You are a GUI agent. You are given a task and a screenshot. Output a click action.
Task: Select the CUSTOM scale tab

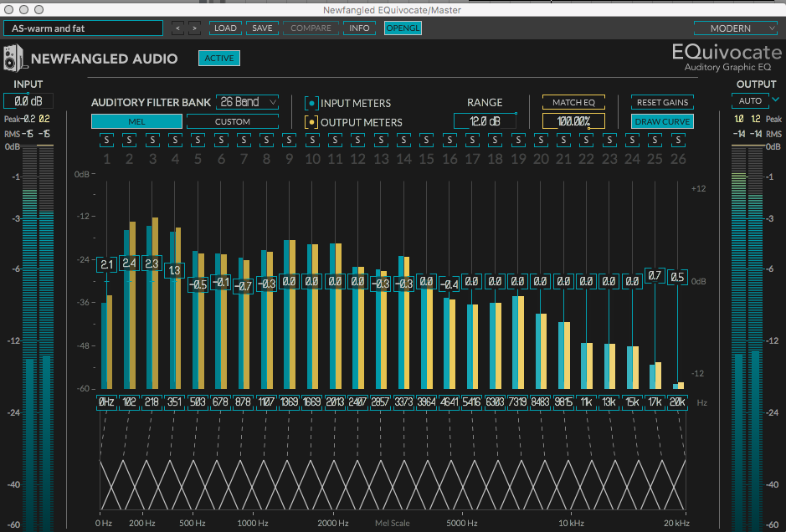(x=233, y=122)
